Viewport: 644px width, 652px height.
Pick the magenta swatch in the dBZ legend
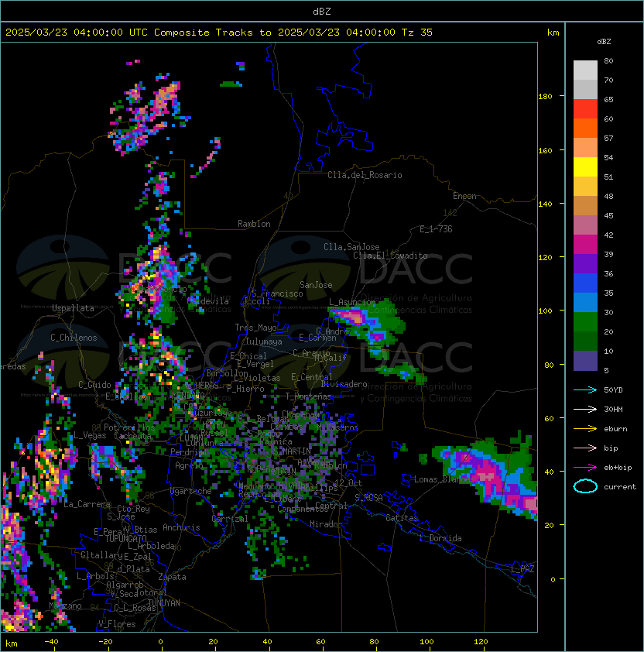point(585,245)
